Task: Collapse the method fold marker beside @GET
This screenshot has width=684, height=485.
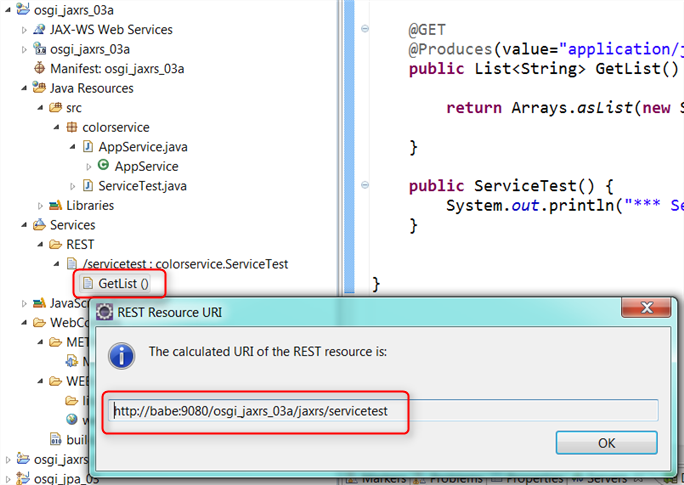Action: pos(364,29)
